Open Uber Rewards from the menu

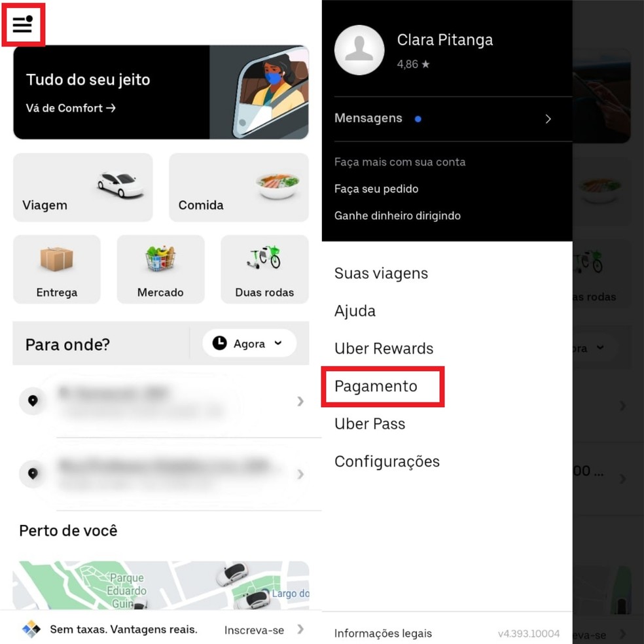[x=384, y=348]
